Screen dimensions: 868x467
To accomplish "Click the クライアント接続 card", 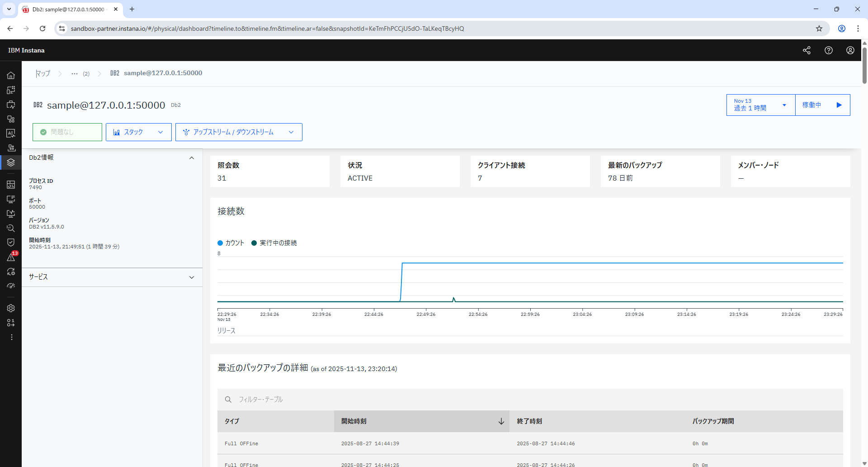I will [x=530, y=172].
